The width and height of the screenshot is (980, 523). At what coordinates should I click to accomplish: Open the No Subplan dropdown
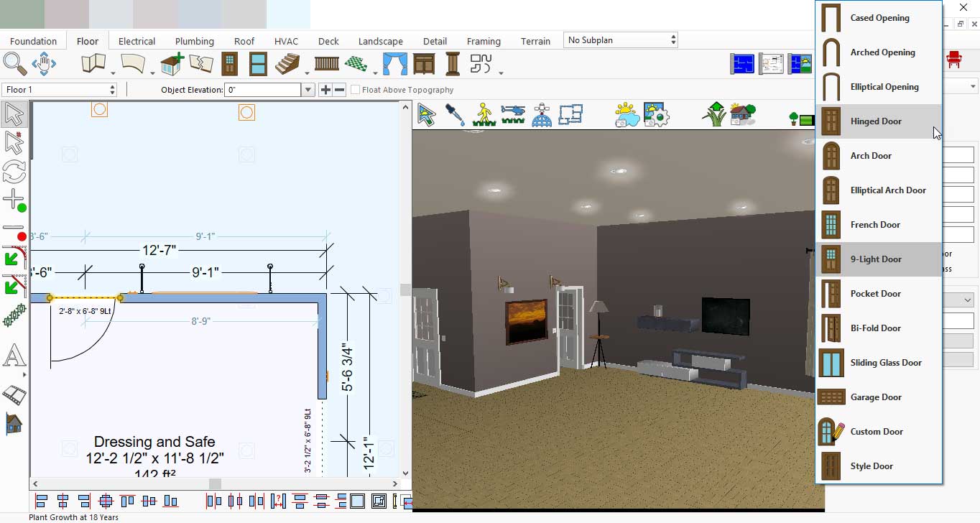pos(621,40)
